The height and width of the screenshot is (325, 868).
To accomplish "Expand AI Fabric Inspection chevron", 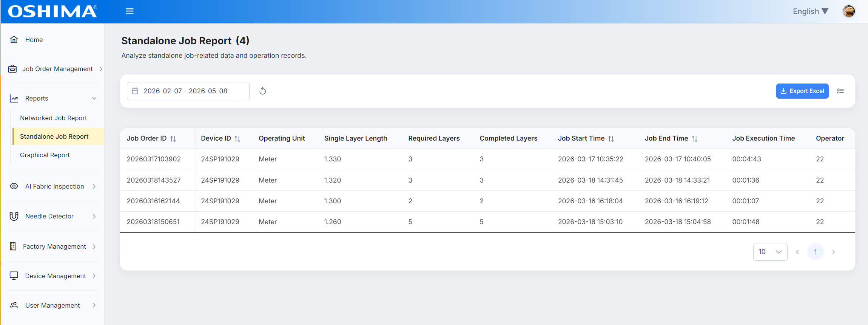I will (94, 186).
